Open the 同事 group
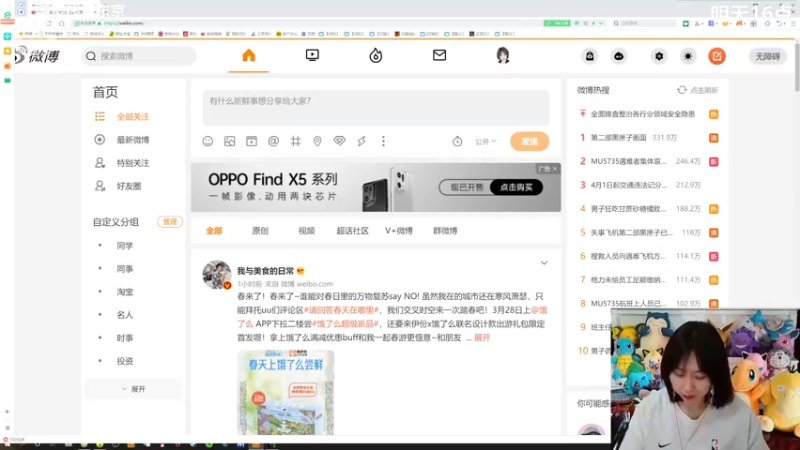Viewport: 800px width, 450px height. (x=125, y=269)
